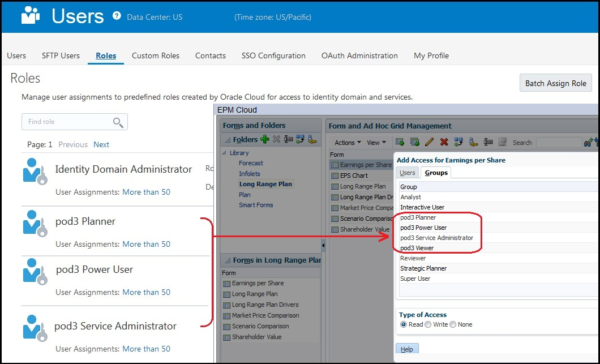Click the help question mark beside Users
600x364 pixels.
(117, 16)
